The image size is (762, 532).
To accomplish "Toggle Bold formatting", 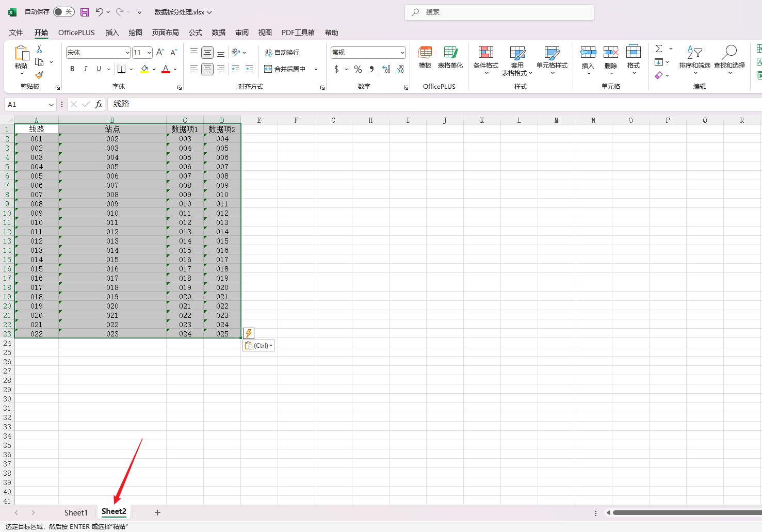I will [x=72, y=69].
